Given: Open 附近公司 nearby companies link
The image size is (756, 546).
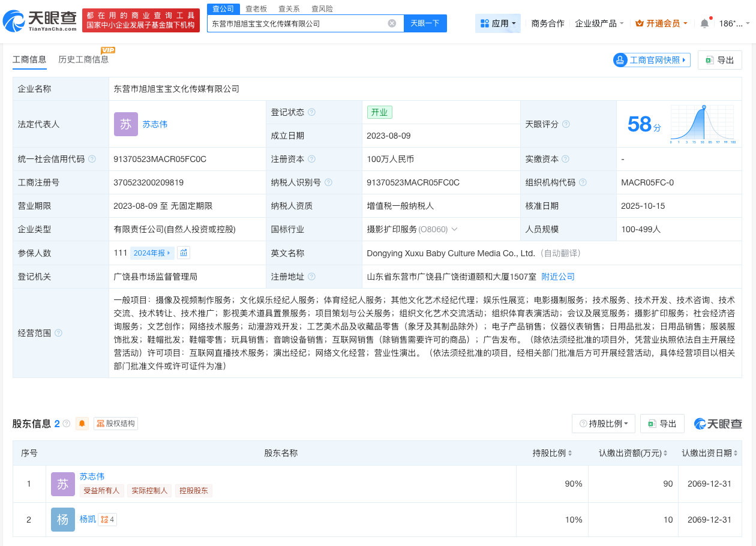Looking at the screenshot, I should (558, 277).
